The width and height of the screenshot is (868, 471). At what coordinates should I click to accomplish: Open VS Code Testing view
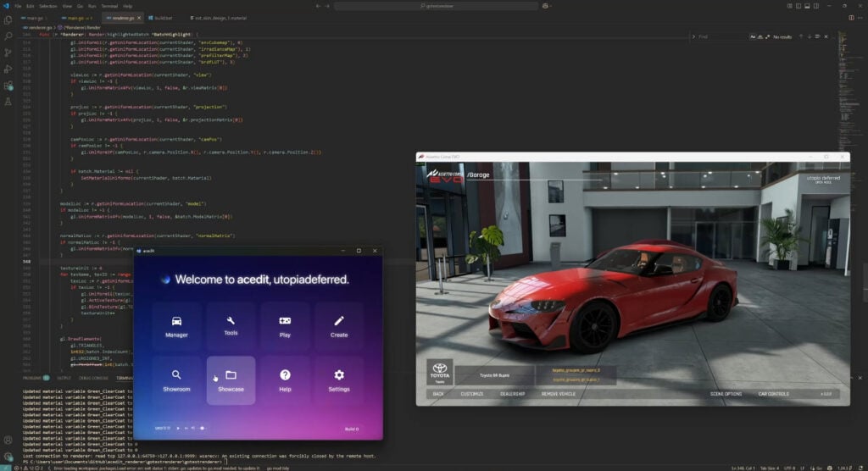click(8, 102)
